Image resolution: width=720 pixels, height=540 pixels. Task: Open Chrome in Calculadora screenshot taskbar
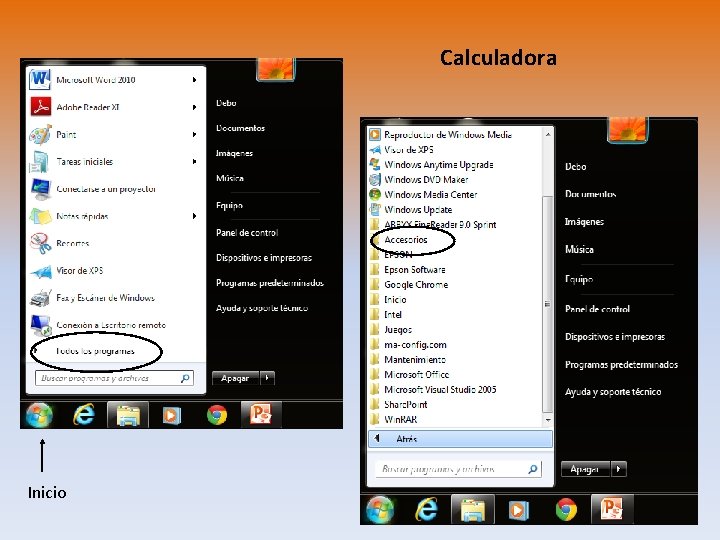[x=566, y=510]
